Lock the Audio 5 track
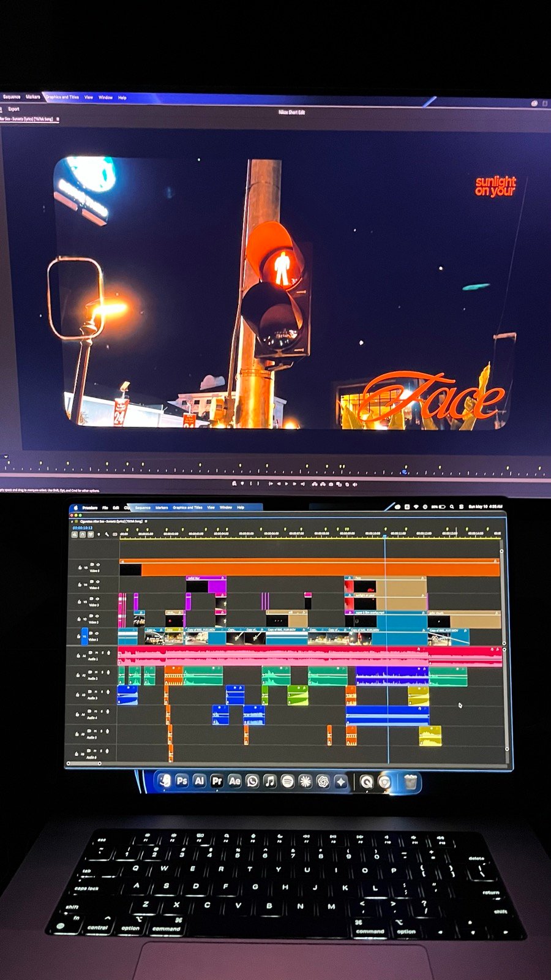This screenshot has width=551, height=980. [x=77, y=734]
